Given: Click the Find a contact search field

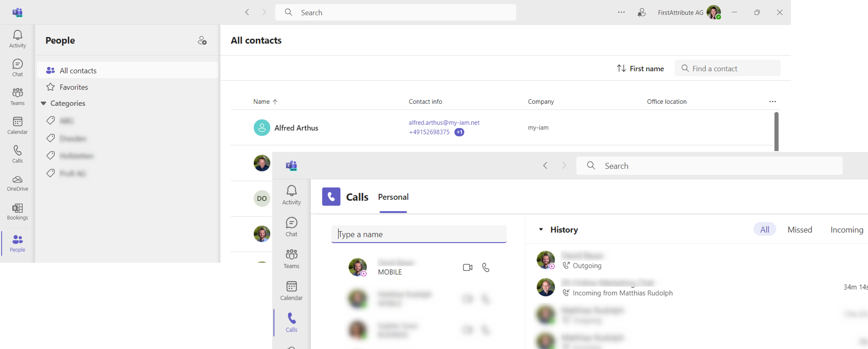Looking at the screenshot, I should 726,68.
